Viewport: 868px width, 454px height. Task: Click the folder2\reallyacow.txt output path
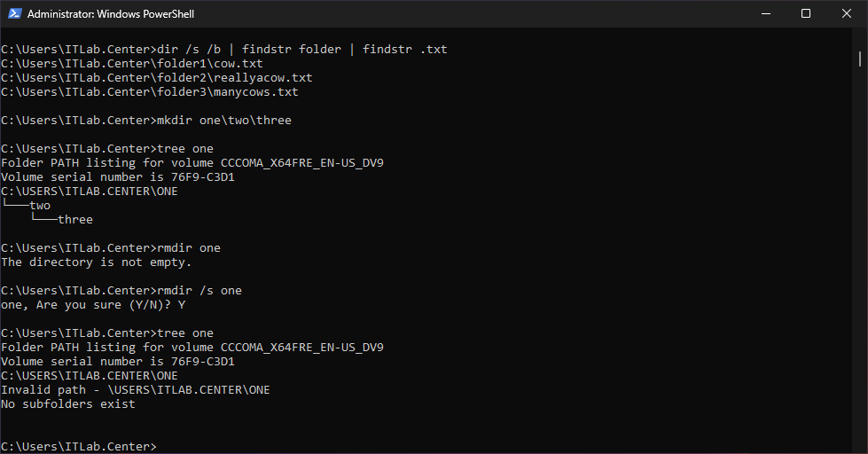click(156, 78)
